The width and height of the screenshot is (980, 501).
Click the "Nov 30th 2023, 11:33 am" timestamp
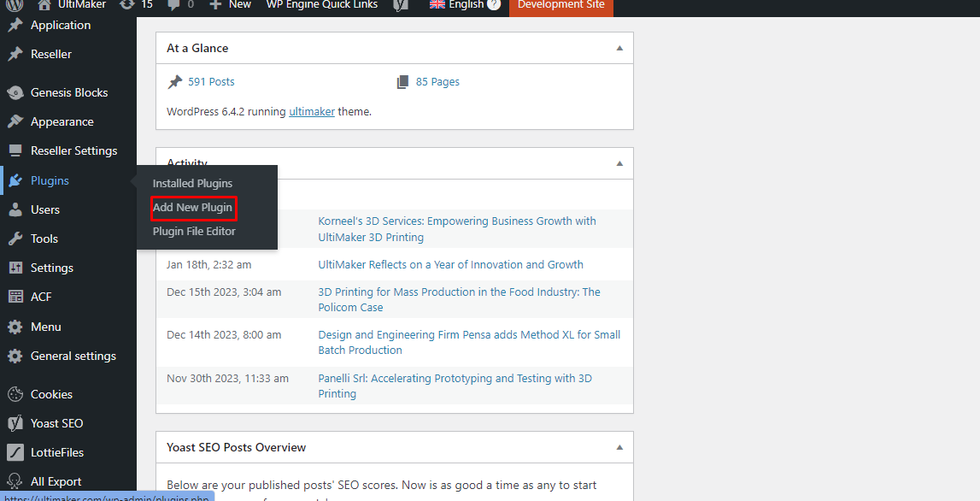(x=227, y=379)
